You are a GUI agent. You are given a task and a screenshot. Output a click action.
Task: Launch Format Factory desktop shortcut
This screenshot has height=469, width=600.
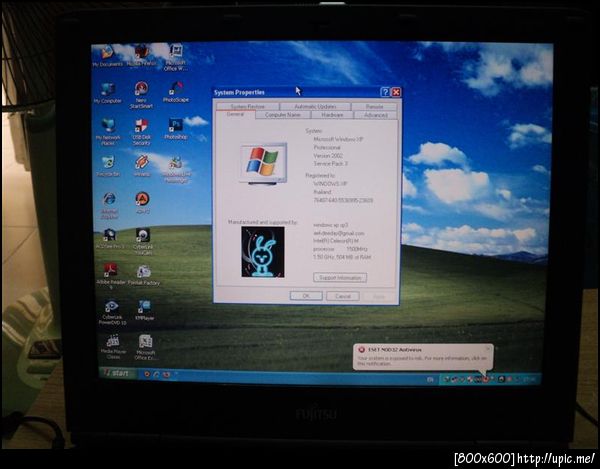[144, 275]
